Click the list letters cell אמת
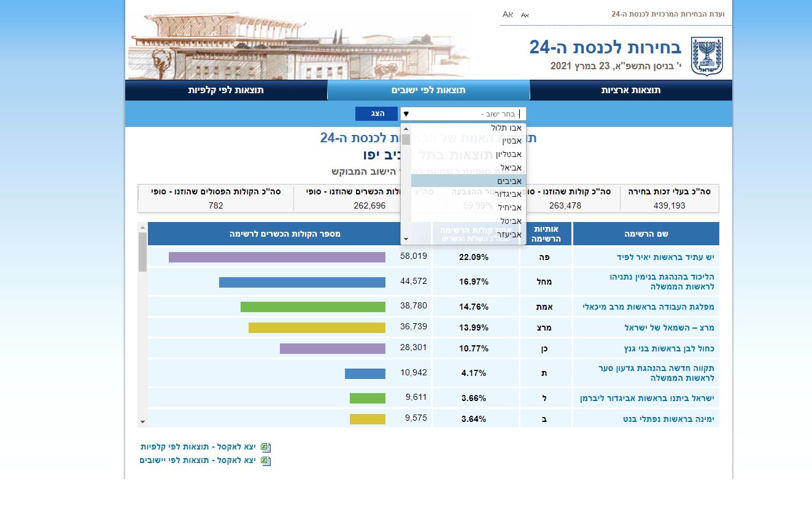 tap(546, 307)
